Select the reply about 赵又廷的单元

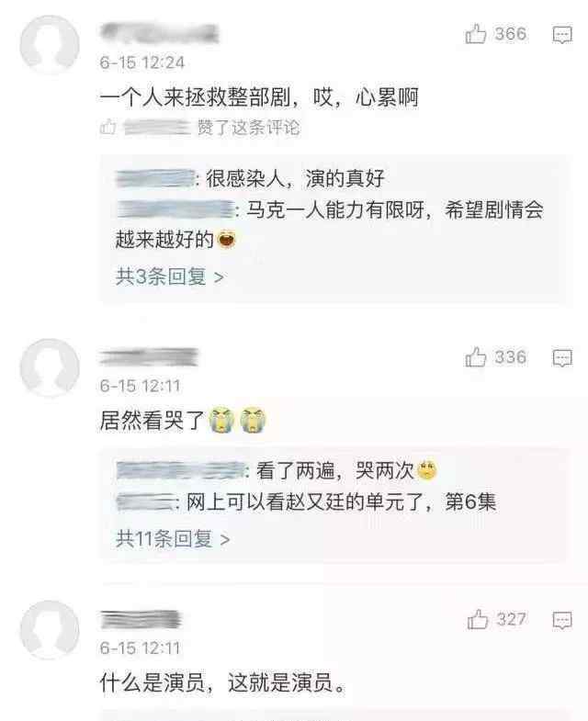pyautogui.click(x=342, y=501)
